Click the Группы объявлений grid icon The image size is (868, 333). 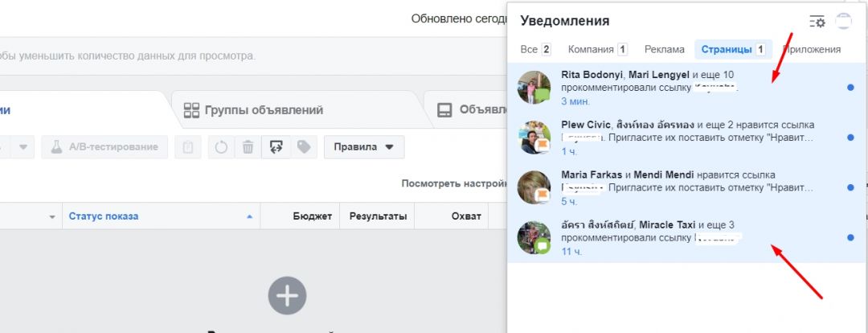pos(191,109)
